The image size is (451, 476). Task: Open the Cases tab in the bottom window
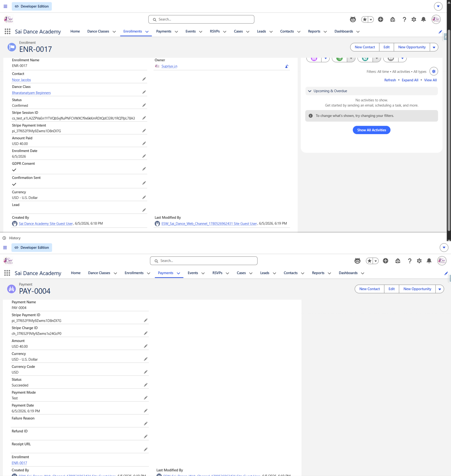point(241,273)
